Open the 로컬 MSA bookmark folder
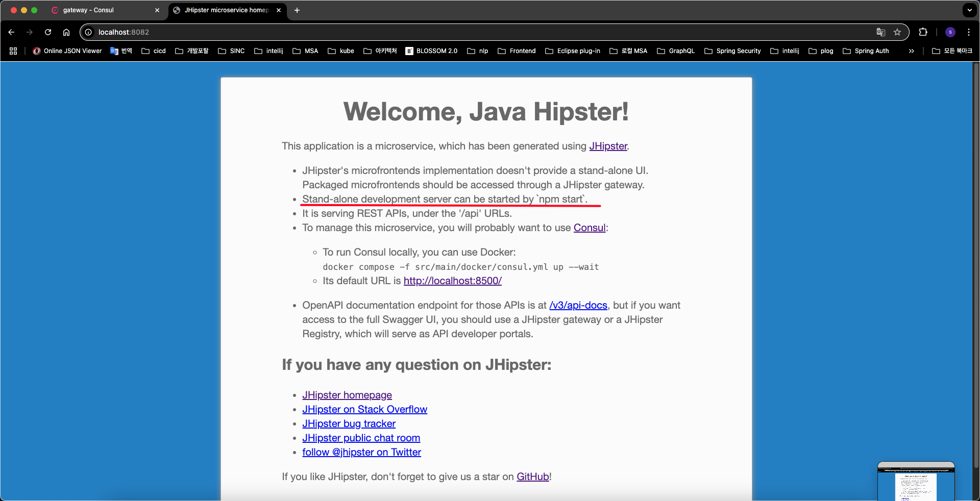 628,51
